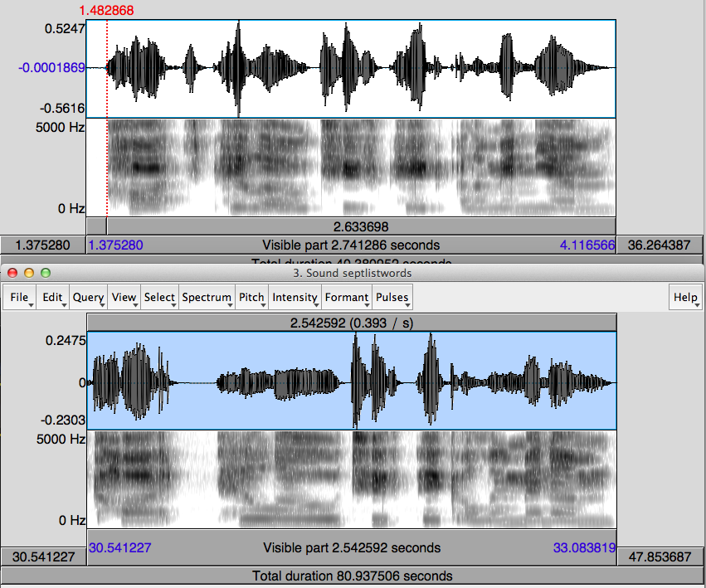Image resolution: width=706 pixels, height=588 pixels.
Task: Open the Edit menu
Action: (x=53, y=297)
